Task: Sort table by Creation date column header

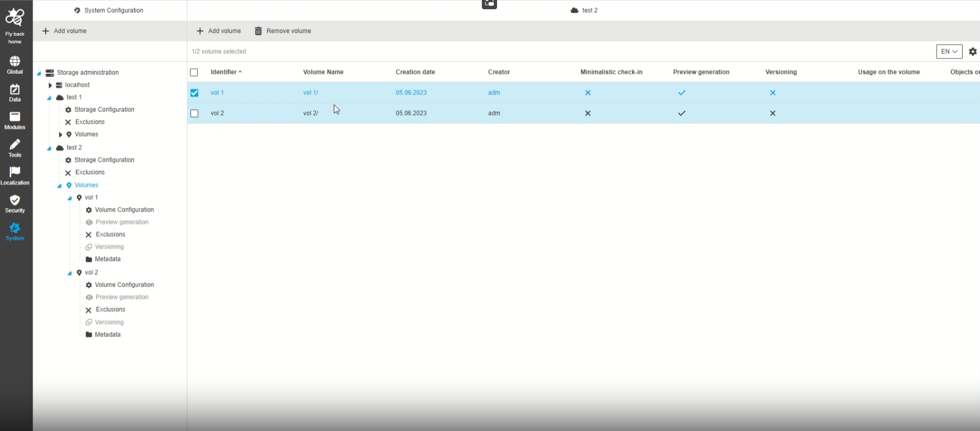Action: pos(415,72)
